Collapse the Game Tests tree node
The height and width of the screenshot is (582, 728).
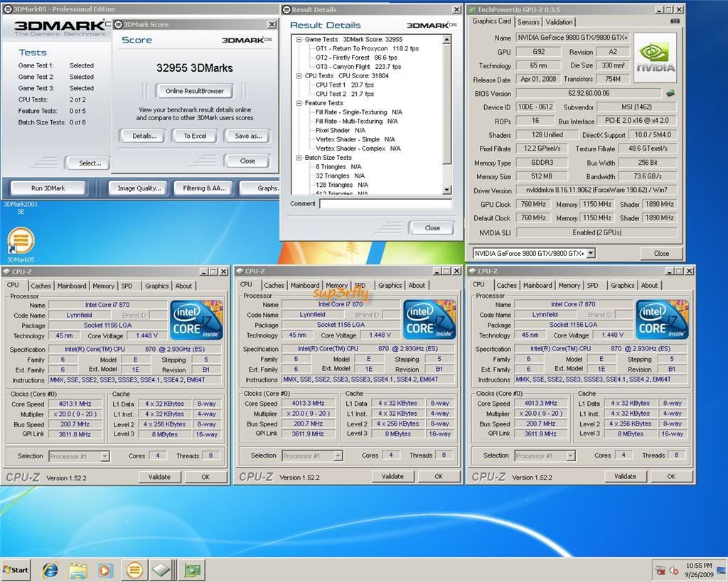click(x=299, y=40)
